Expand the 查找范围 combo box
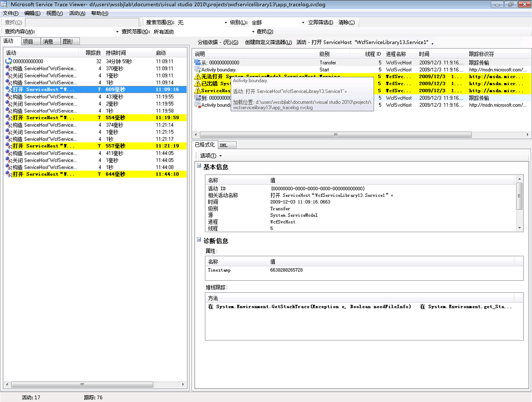 coord(253,32)
